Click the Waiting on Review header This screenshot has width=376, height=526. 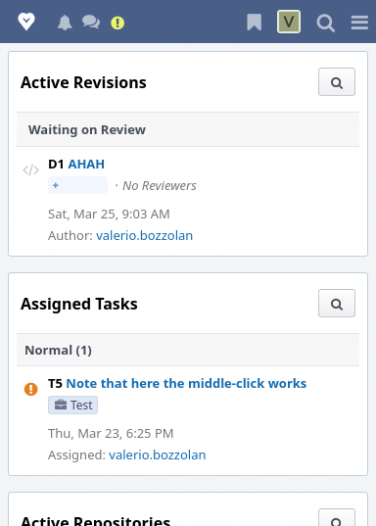188,129
